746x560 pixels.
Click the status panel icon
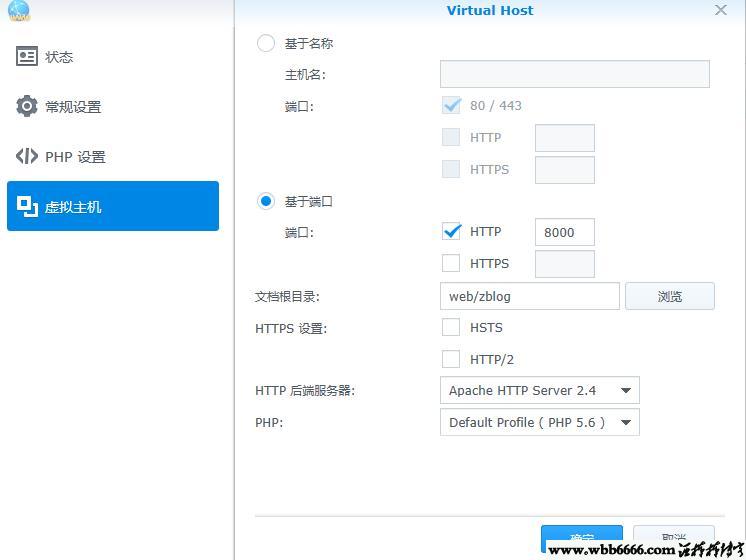coord(27,56)
